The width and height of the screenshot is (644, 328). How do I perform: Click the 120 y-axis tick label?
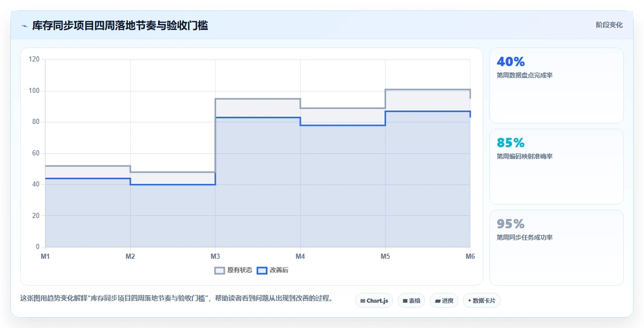click(34, 60)
